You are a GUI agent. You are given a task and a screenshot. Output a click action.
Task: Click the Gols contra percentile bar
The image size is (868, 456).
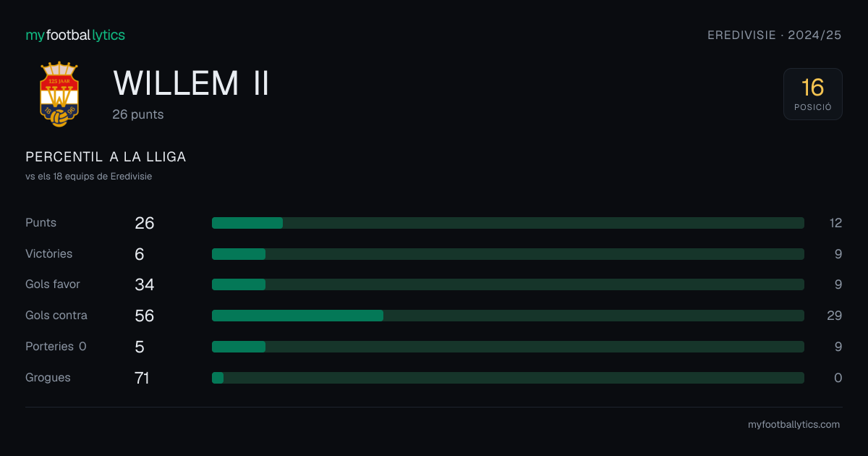(x=508, y=316)
